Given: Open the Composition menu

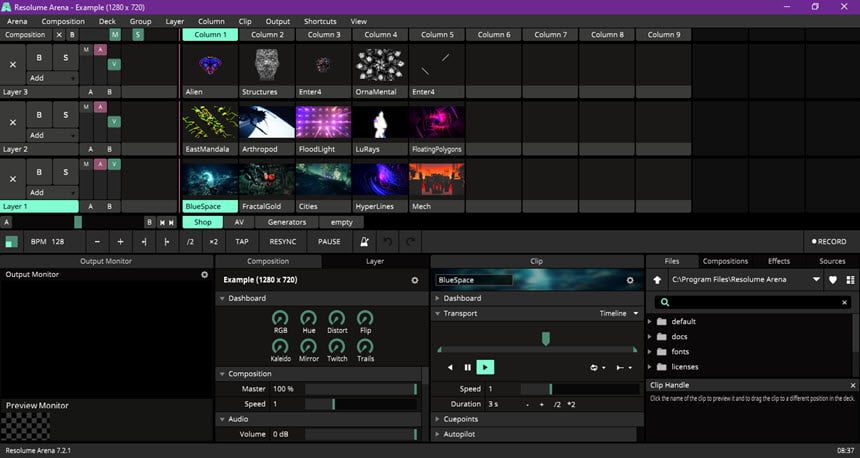Looking at the screenshot, I should [x=63, y=21].
